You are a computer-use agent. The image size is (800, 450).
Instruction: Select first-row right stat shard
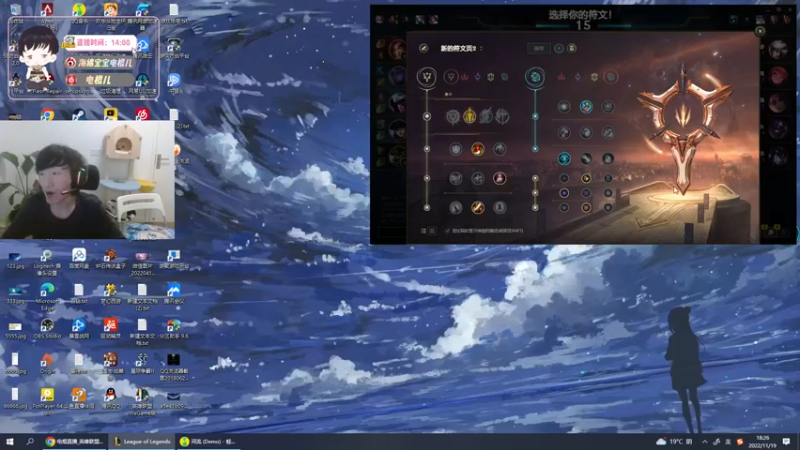click(x=608, y=179)
